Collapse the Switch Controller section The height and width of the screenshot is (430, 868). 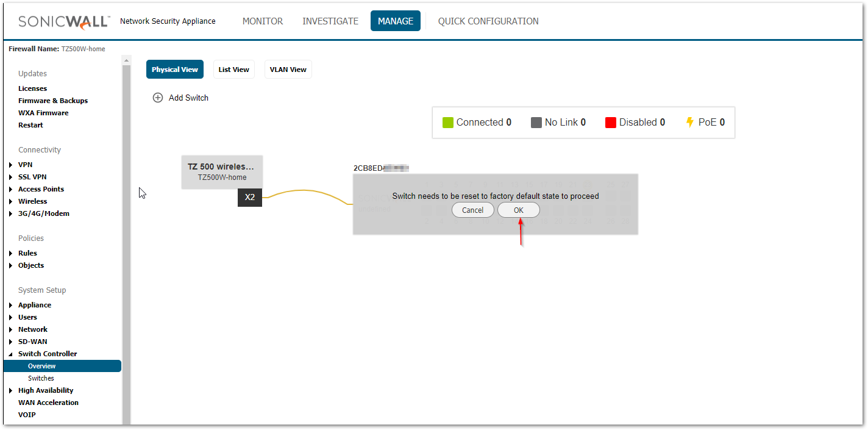click(x=11, y=354)
